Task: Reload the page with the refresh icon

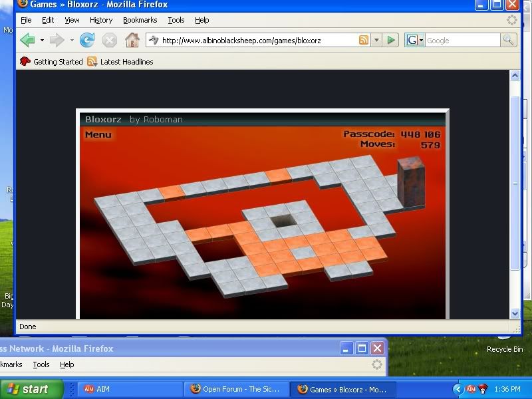Action: pyautogui.click(x=87, y=41)
